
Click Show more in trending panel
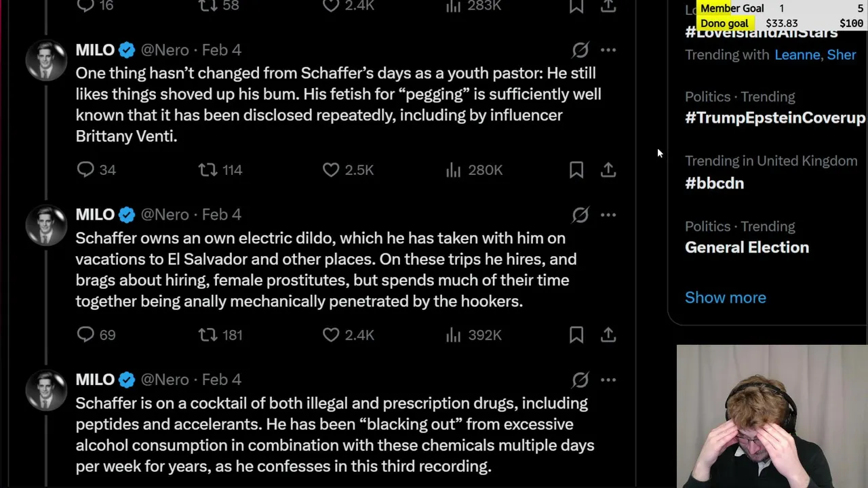pyautogui.click(x=725, y=298)
